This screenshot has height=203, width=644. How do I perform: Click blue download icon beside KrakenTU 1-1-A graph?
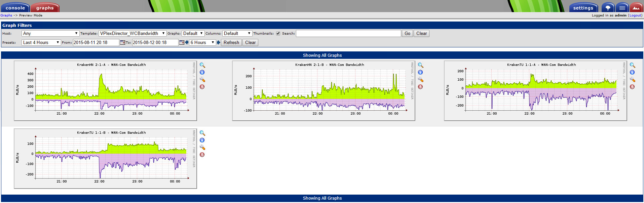[632, 72]
